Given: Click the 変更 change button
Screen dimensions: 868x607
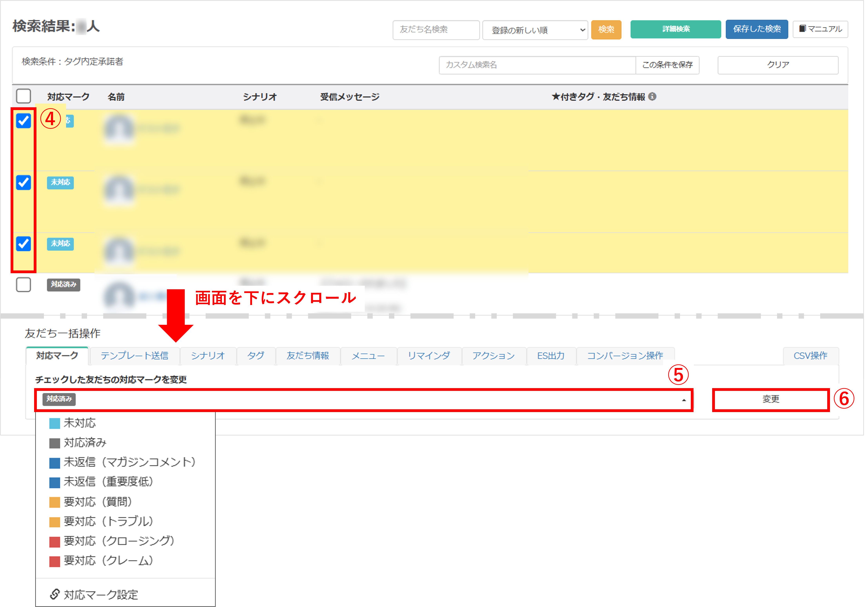Looking at the screenshot, I should (x=770, y=399).
